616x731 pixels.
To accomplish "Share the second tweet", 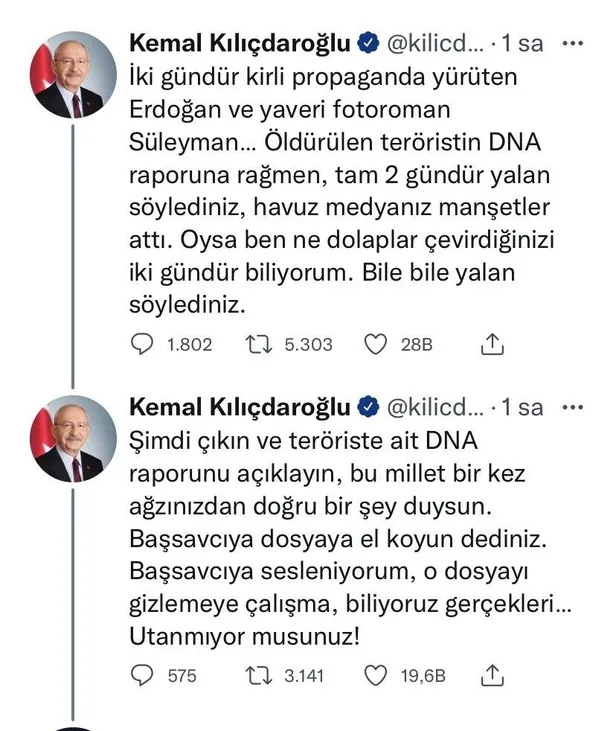I will click(x=491, y=676).
